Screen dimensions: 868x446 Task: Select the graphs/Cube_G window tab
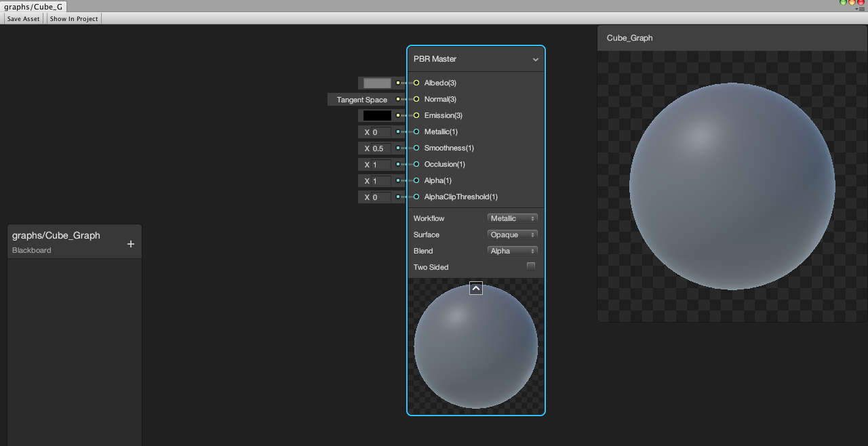33,7
